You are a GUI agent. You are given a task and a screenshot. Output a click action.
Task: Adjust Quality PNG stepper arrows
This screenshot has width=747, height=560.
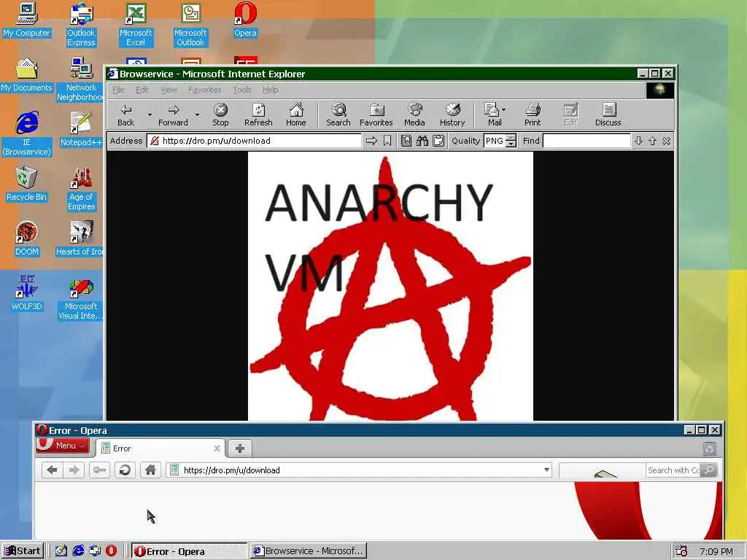511,141
